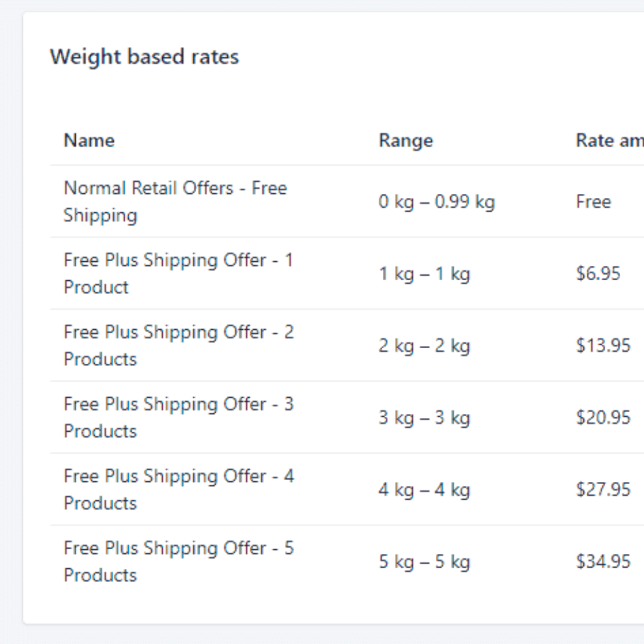Screen dimensions: 644x644
Task: Select the $6.95 rate amount
Action: (x=600, y=273)
